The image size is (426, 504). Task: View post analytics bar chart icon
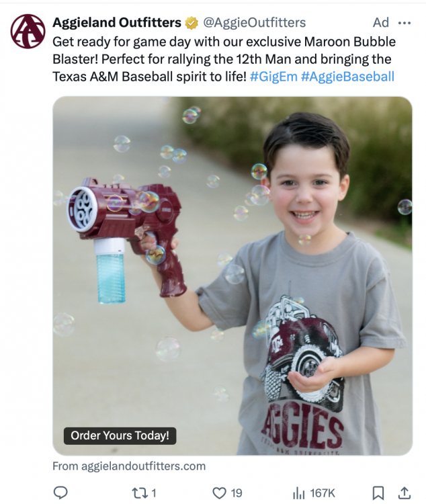(299, 493)
